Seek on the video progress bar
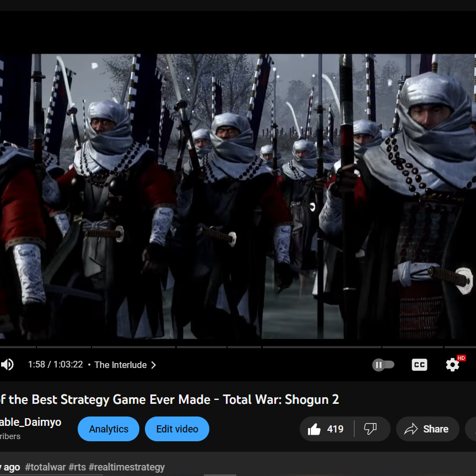This screenshot has height=476, width=476. point(220,347)
